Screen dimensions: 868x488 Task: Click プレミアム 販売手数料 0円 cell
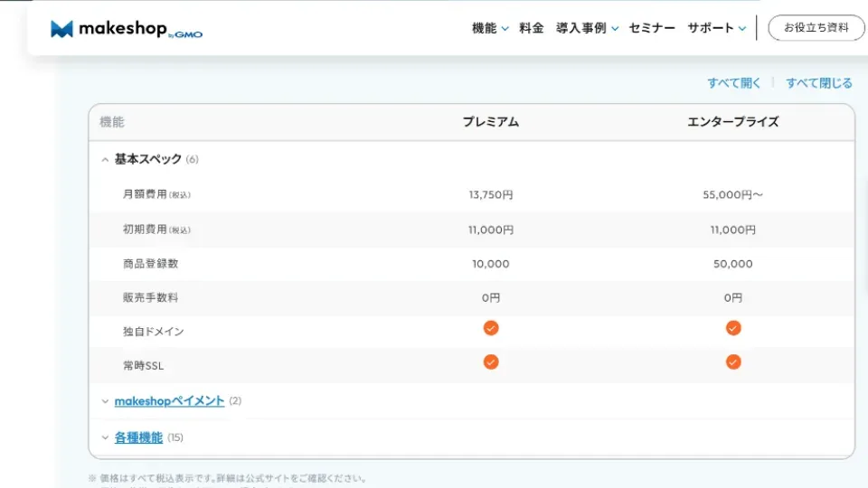pos(490,297)
